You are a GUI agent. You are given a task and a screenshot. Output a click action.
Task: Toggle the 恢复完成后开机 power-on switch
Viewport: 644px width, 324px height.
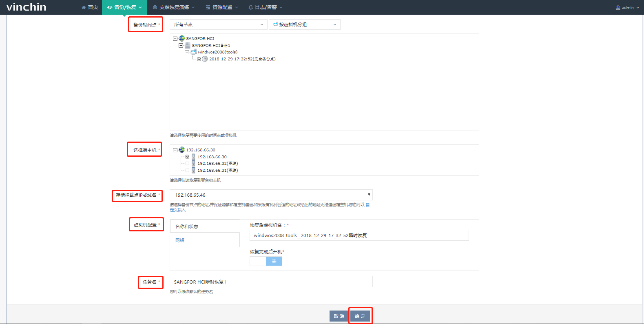coord(266,261)
